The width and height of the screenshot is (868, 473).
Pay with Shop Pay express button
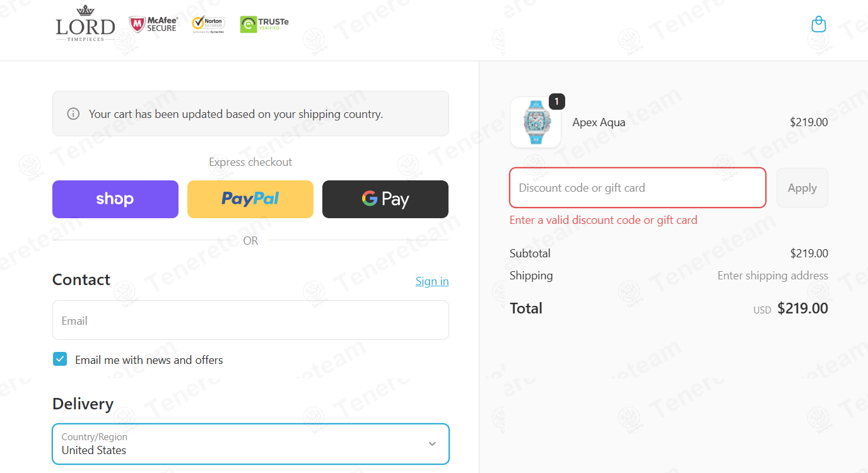(115, 199)
